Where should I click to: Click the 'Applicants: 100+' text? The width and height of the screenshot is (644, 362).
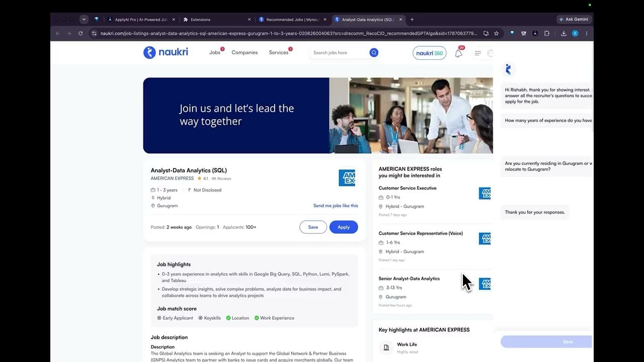tap(239, 227)
